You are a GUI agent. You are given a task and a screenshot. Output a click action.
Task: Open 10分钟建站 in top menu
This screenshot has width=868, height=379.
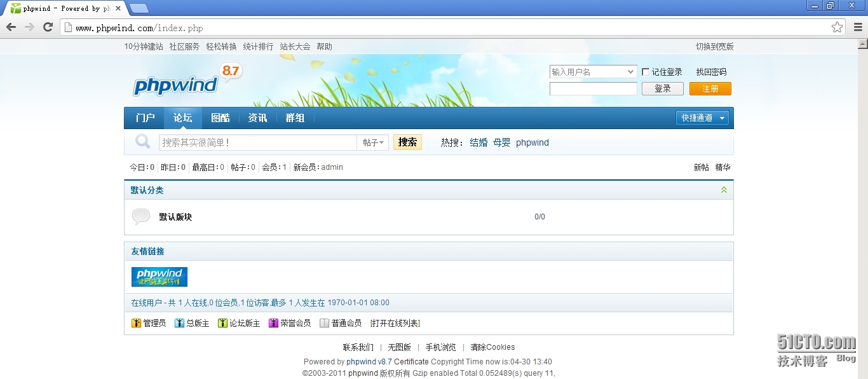click(x=144, y=46)
